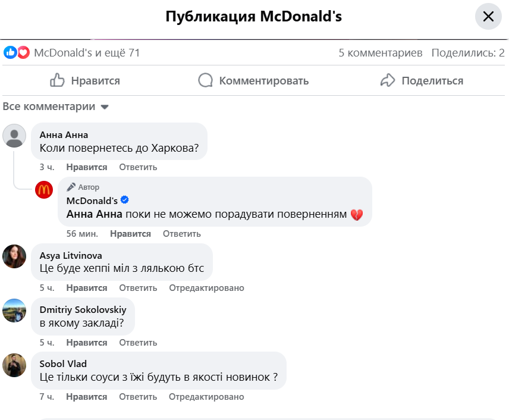
Task: Open the "5 комментариев" comment count link
Action: click(381, 53)
